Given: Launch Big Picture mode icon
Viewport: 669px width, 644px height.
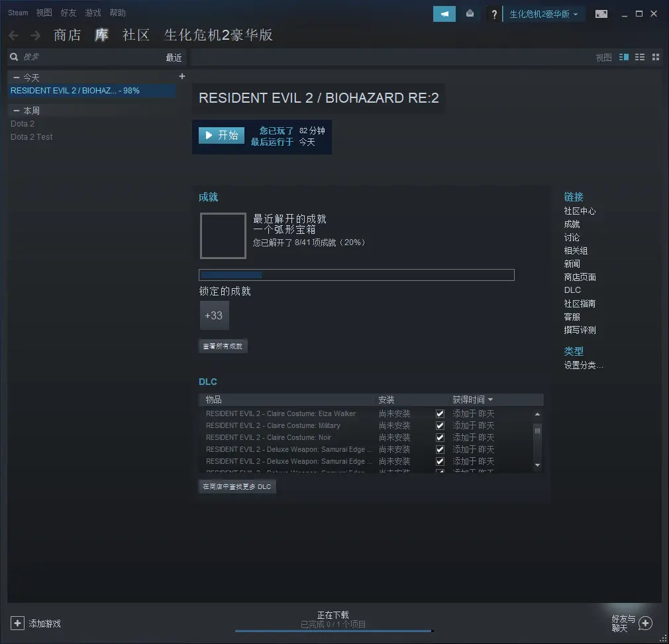Looking at the screenshot, I should tap(601, 14).
